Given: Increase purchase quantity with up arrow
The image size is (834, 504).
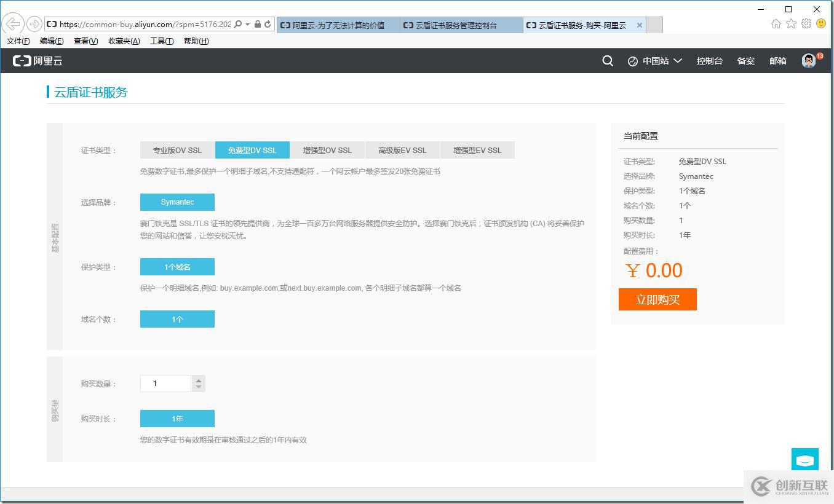Looking at the screenshot, I should [x=198, y=379].
